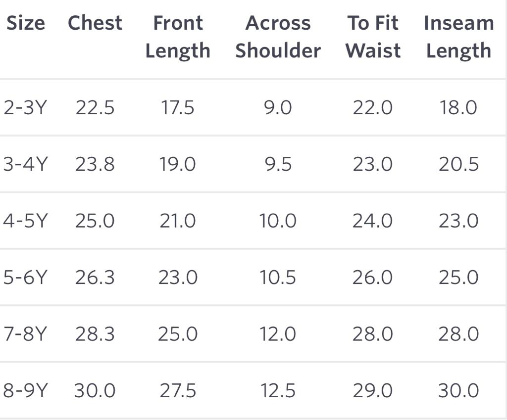The height and width of the screenshot is (420, 507).
Task: Select the 8-9Y size row label
Action: click(x=24, y=391)
